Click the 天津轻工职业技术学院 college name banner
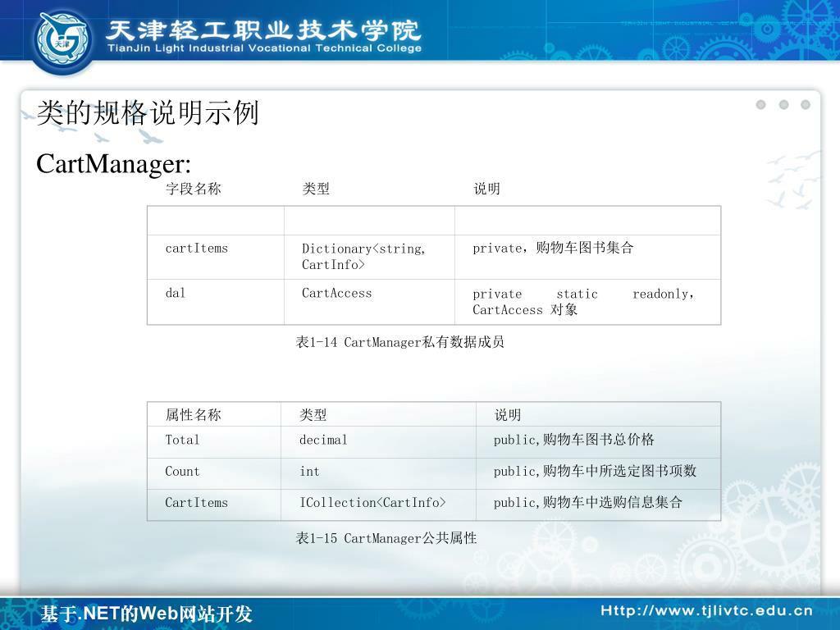Image resolution: width=840 pixels, height=630 pixels. pos(264,31)
